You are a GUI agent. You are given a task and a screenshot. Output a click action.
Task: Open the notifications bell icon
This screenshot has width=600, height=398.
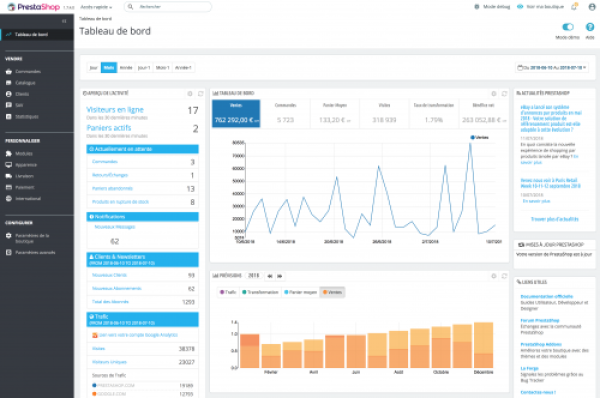574,7
